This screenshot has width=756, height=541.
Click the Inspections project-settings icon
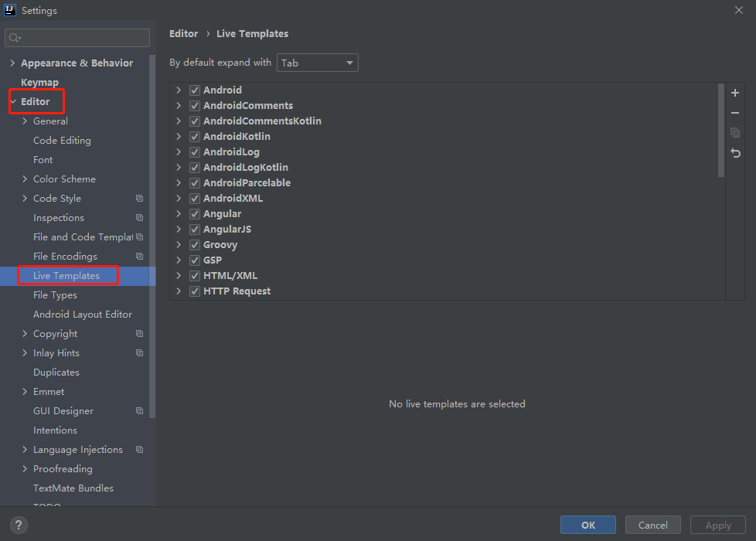click(139, 218)
